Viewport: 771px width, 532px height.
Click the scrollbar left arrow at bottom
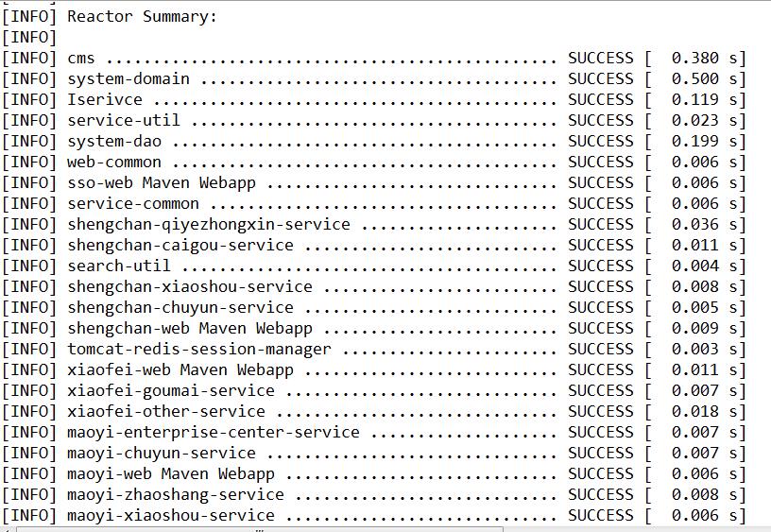point(5,529)
